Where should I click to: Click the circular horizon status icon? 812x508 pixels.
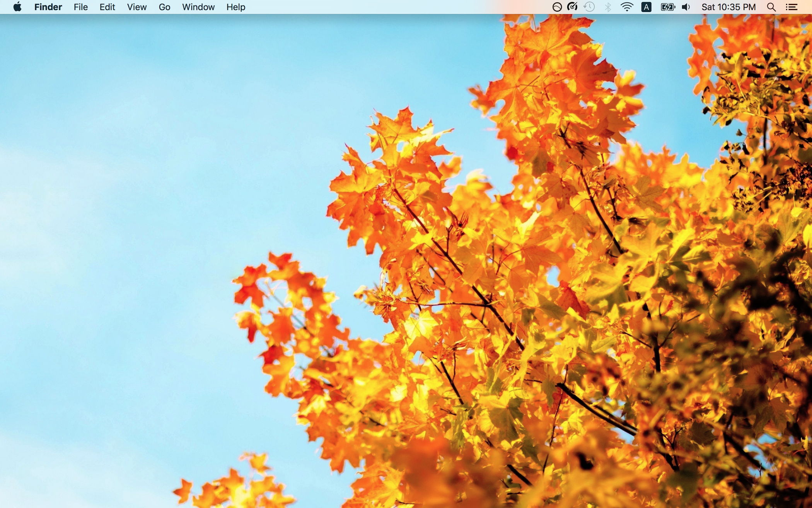[x=557, y=7]
